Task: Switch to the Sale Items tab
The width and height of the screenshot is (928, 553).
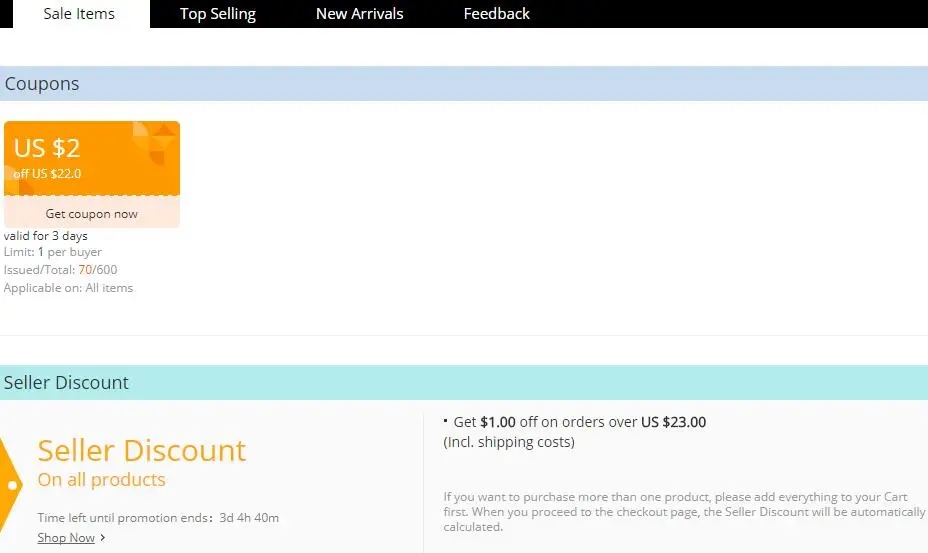Action: click(81, 14)
